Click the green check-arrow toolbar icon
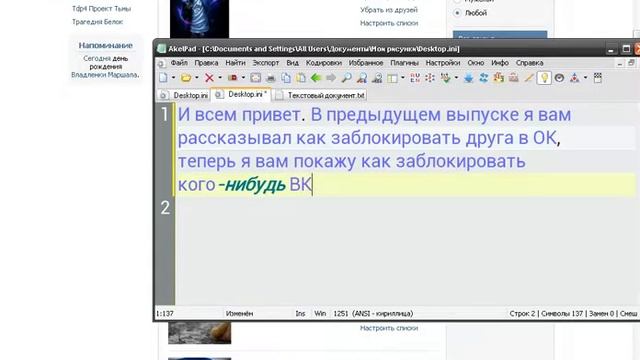 point(446,78)
